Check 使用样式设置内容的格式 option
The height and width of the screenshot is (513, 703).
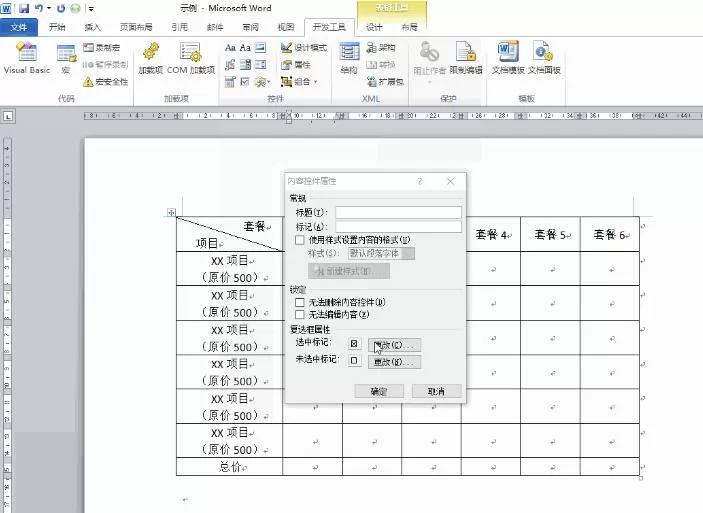299,240
